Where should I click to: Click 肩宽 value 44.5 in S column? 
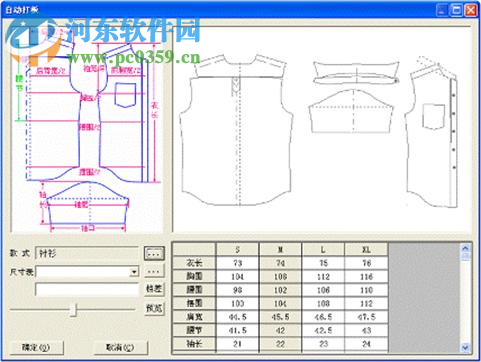(238, 317)
